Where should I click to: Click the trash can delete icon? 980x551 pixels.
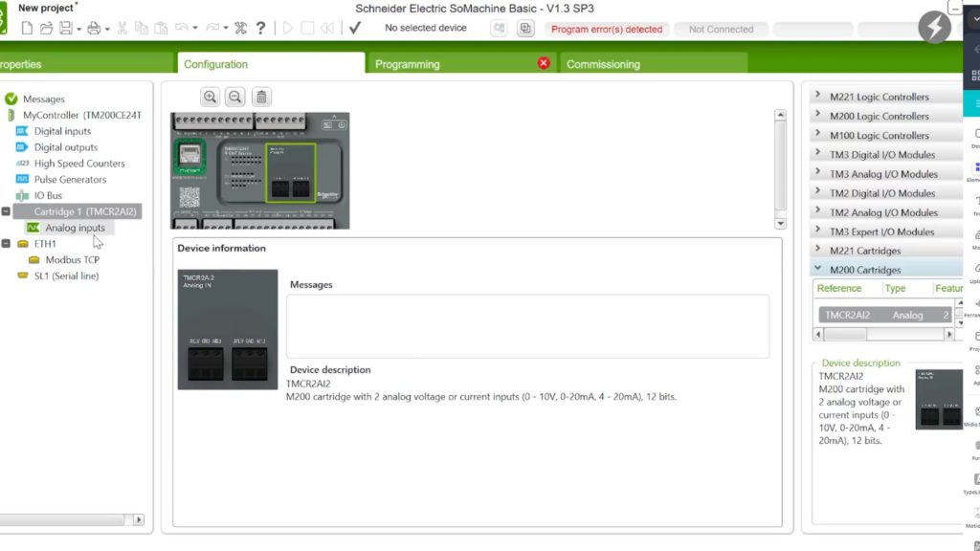(x=261, y=97)
